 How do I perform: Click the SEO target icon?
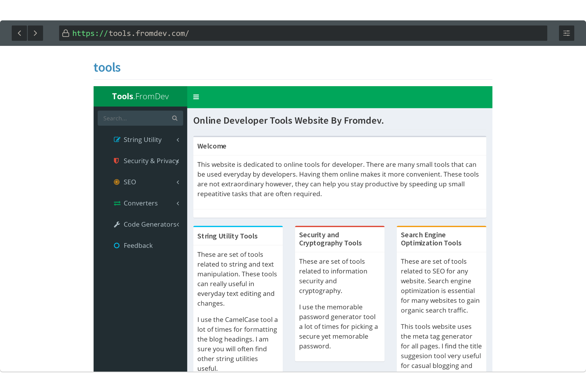point(117,182)
